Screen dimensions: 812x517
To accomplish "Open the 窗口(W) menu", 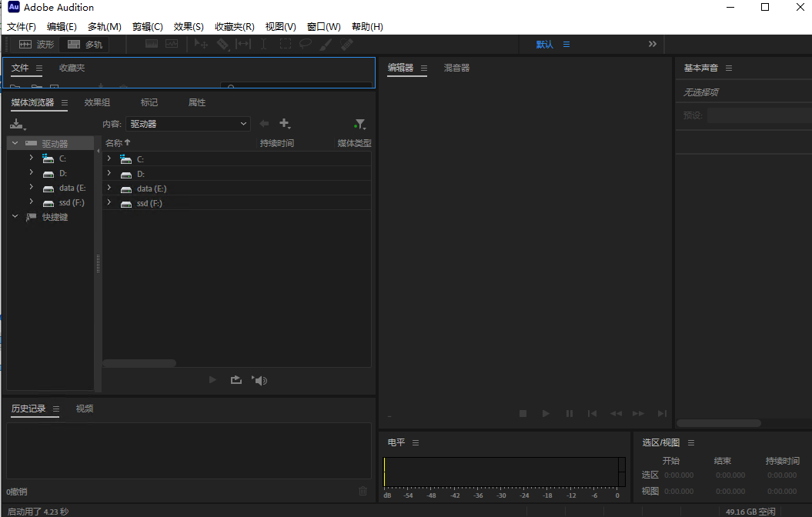I will 324,26.
